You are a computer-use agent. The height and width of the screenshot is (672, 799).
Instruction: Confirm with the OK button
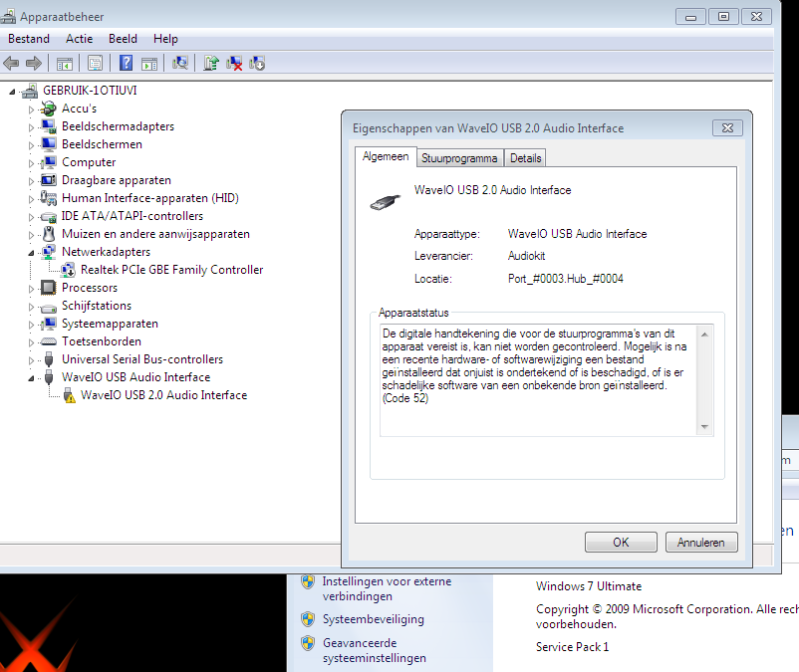[x=621, y=543]
